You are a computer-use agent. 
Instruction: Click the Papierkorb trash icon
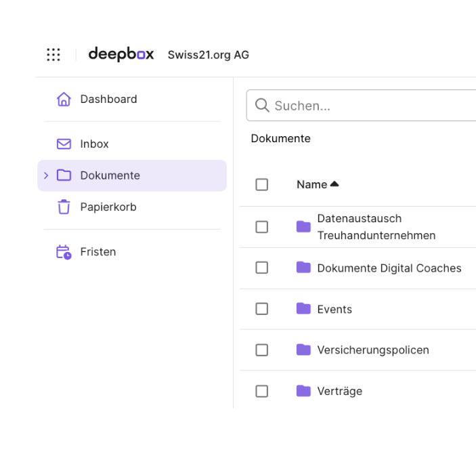[x=64, y=207]
